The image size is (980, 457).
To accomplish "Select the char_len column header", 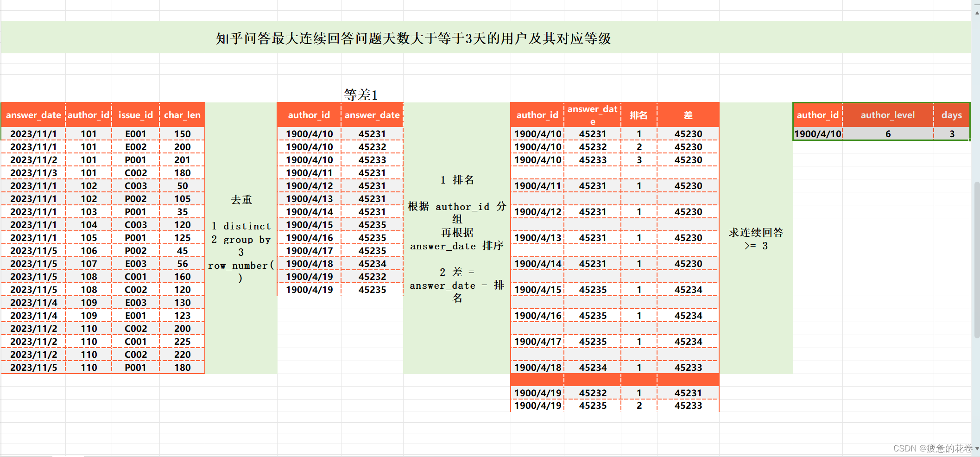I will coord(182,115).
